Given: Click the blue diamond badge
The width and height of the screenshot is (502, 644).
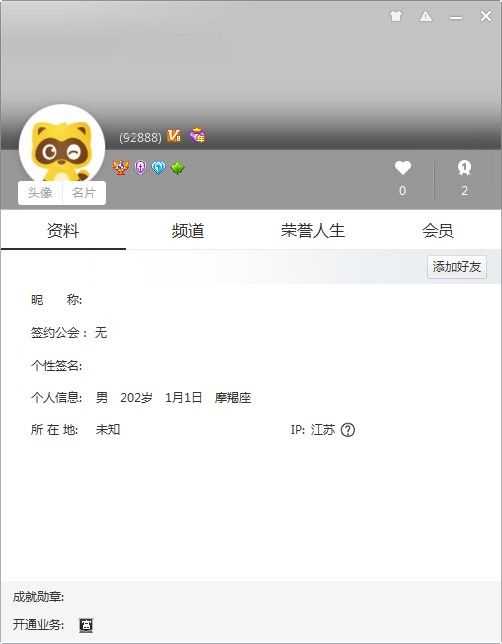Looking at the screenshot, I should coord(159,168).
